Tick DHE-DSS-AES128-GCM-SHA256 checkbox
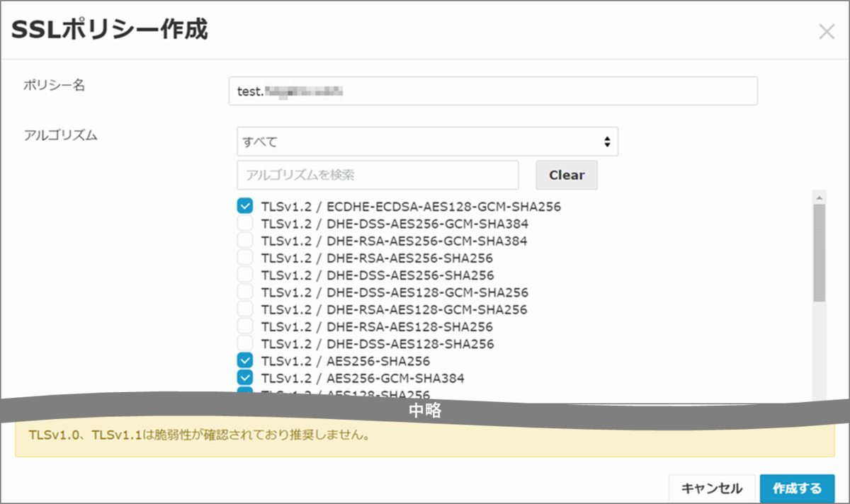This screenshot has width=850, height=504. tap(245, 292)
